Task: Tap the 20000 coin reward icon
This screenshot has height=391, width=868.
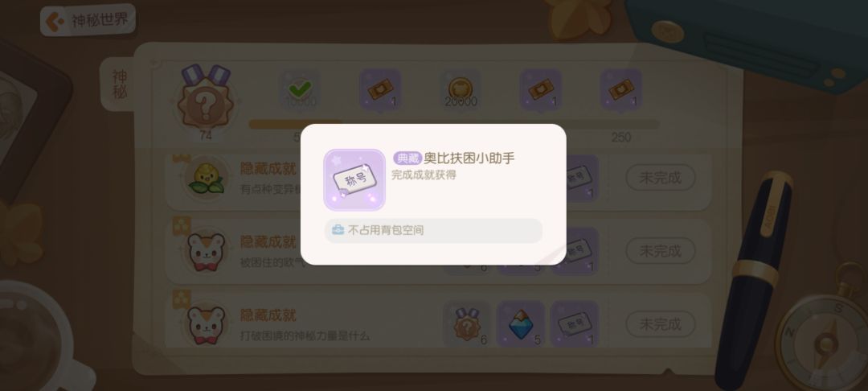Action: click(461, 90)
